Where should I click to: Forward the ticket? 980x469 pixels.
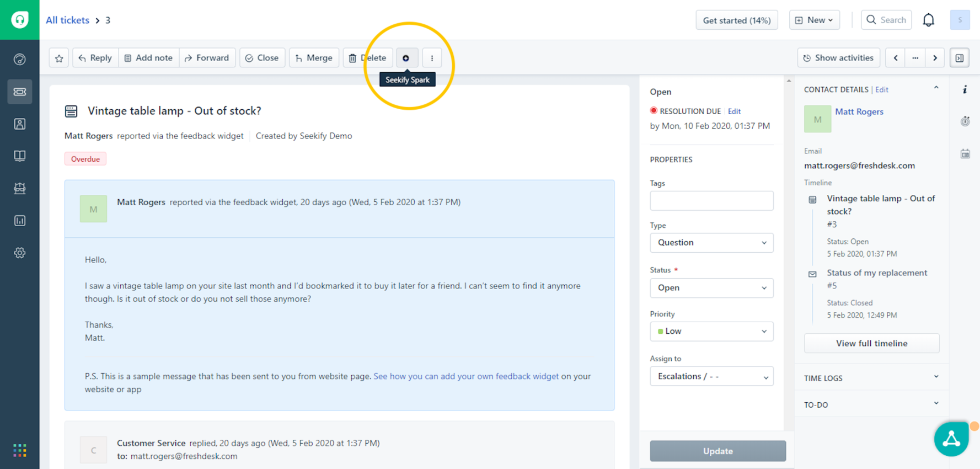point(207,58)
